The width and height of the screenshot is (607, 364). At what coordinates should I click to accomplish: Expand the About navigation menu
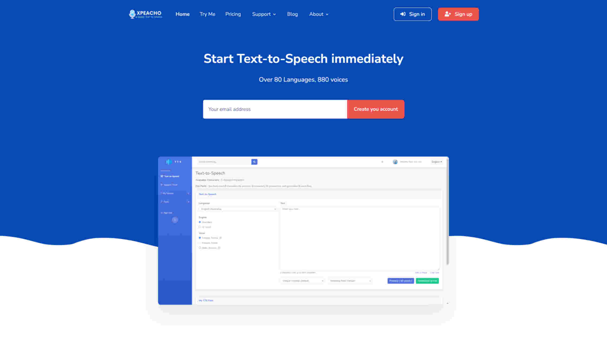(319, 14)
